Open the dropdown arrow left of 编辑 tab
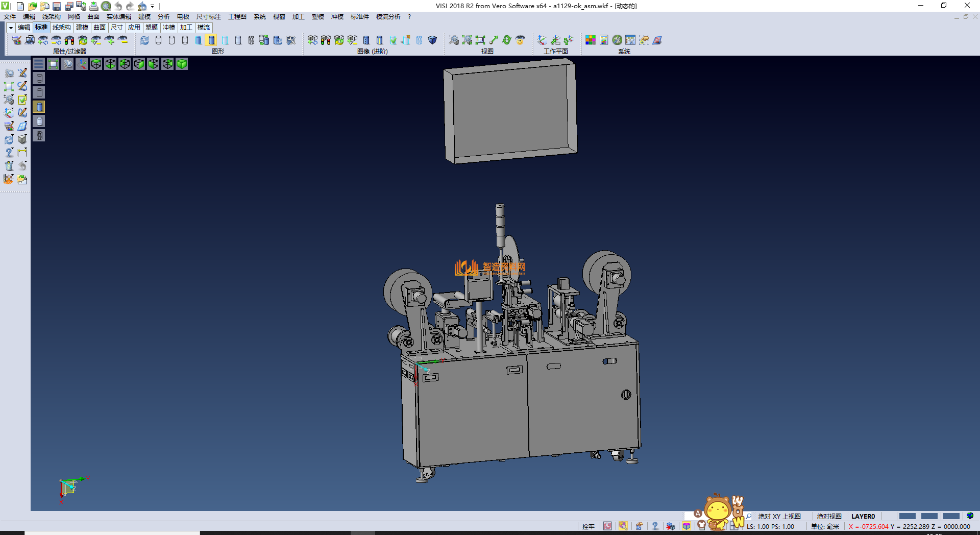 click(10, 28)
